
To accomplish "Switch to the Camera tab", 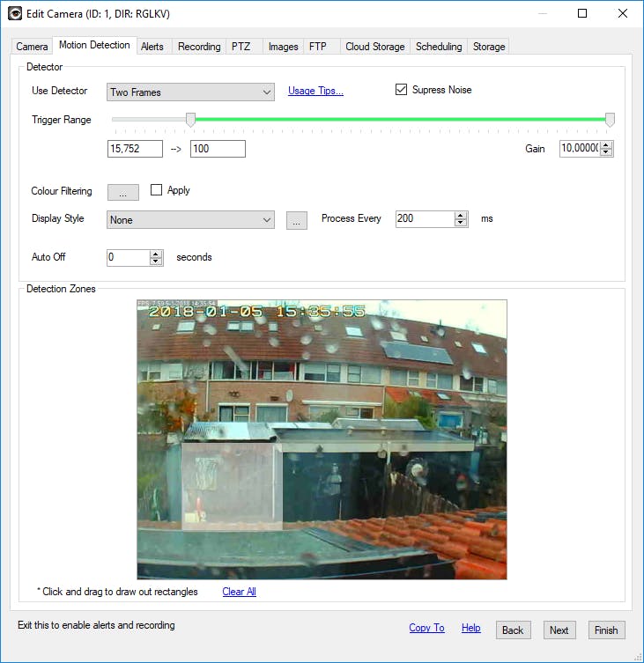I will (32, 47).
